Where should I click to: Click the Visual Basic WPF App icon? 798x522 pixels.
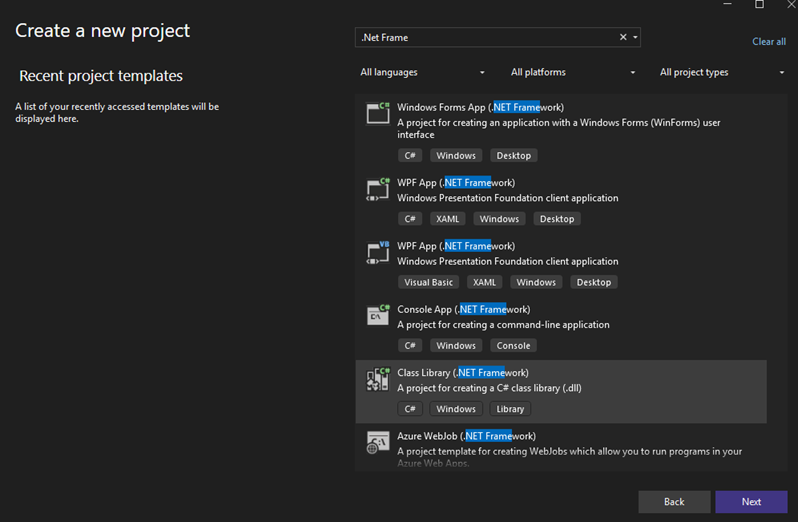coord(378,252)
